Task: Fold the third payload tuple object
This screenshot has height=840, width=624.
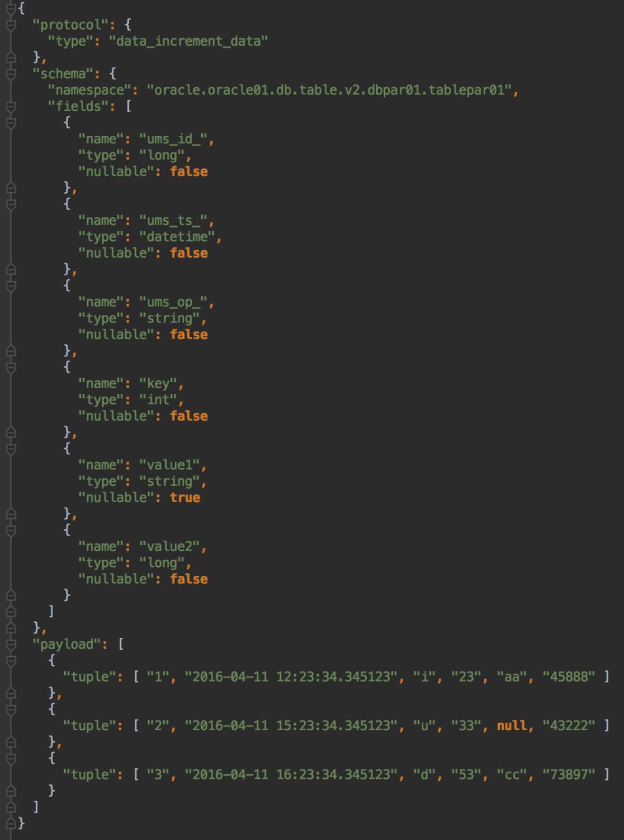Action: coord(10,758)
